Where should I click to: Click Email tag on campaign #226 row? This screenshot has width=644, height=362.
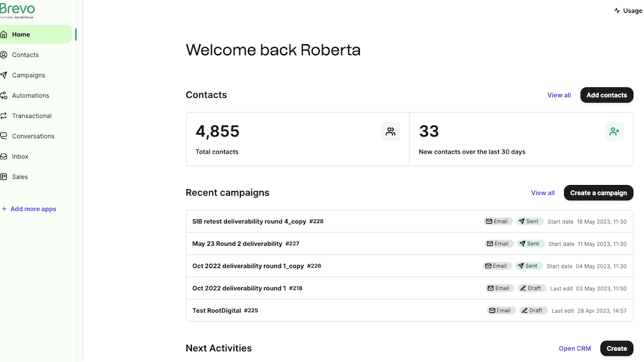[496, 266]
